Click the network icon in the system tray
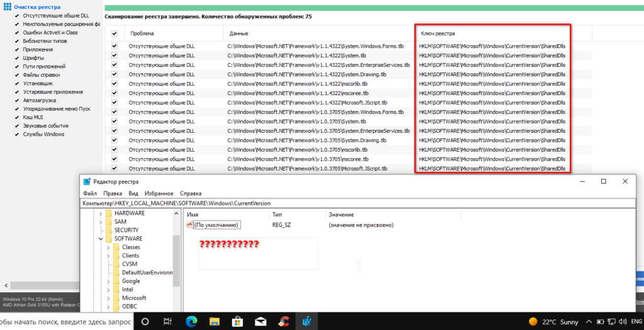Image resolution: width=644 pixels, height=330 pixels. (611, 322)
